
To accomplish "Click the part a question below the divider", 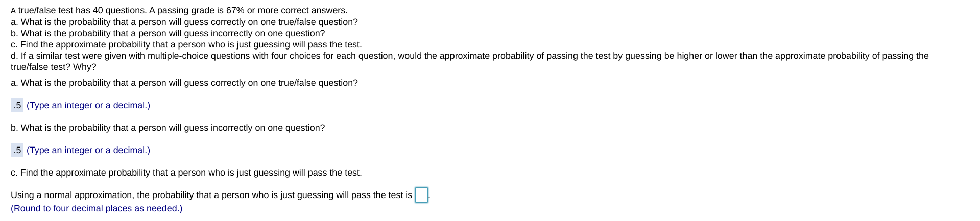I will pyautogui.click(x=184, y=83).
